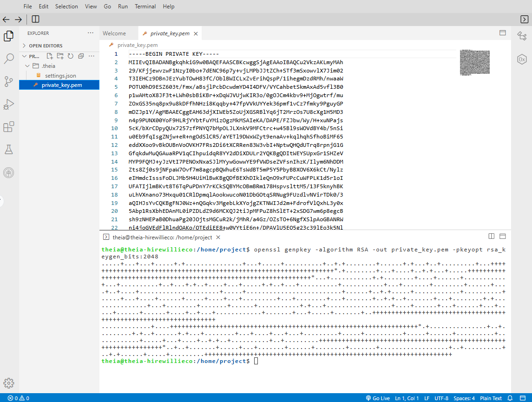Open the Edit menu
Image resolution: width=532 pixels, height=402 pixels.
[43, 7]
